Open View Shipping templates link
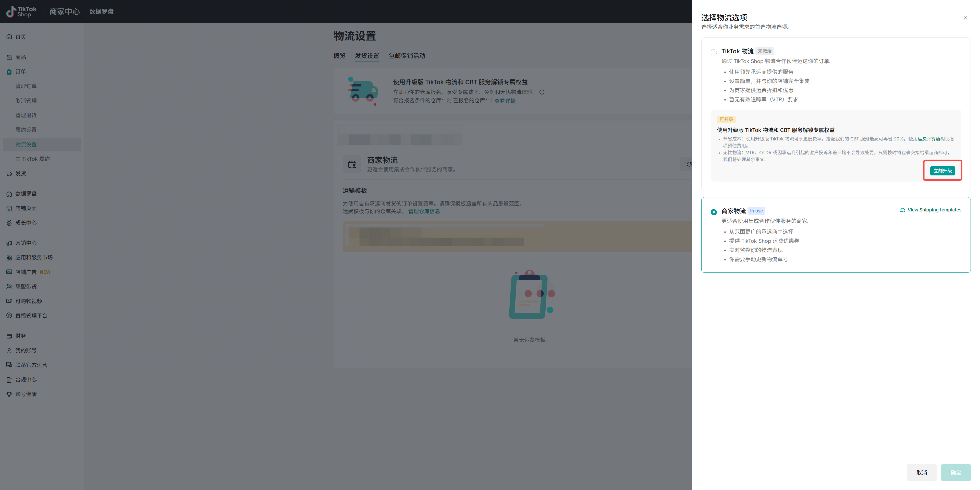The width and height of the screenshot is (980, 490). pos(934,210)
